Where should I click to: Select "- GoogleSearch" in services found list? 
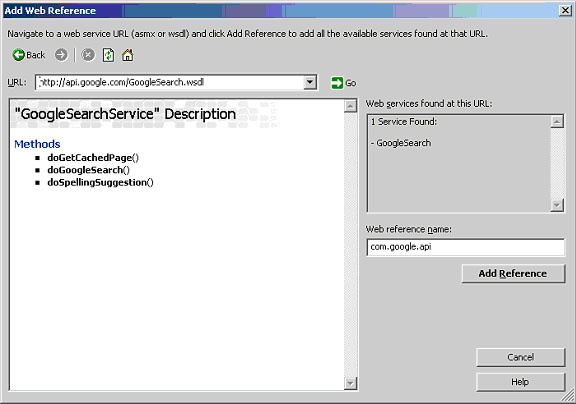coord(401,143)
